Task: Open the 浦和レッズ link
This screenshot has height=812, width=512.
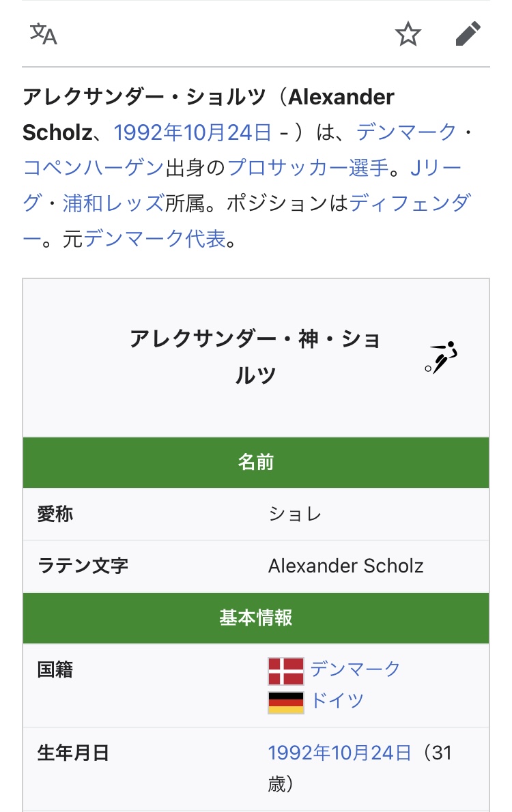Action: (113, 203)
